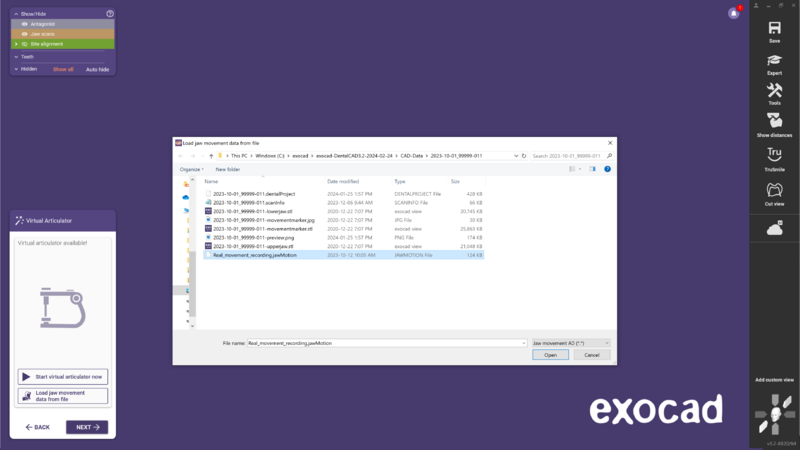Image resolution: width=800 pixels, height=450 pixels.
Task: Click the Refresh icon in address bar
Action: click(523, 156)
